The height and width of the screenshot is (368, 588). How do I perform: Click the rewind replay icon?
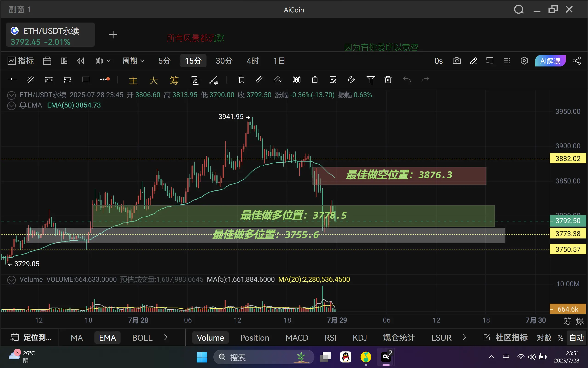point(81,60)
